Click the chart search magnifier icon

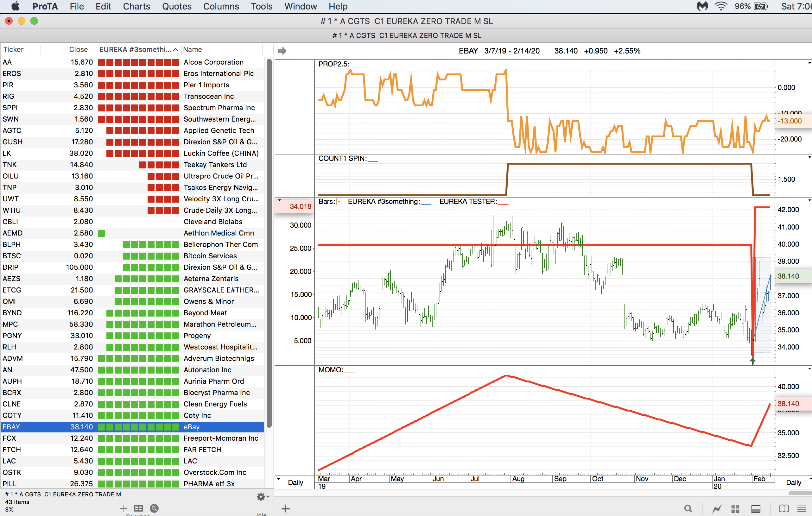pos(688,508)
